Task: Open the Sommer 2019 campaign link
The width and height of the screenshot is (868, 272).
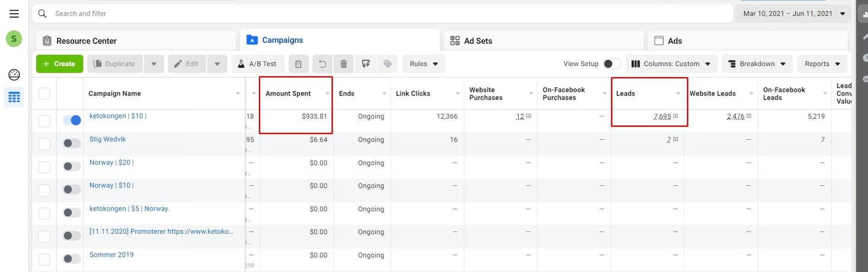Action: pos(111,255)
